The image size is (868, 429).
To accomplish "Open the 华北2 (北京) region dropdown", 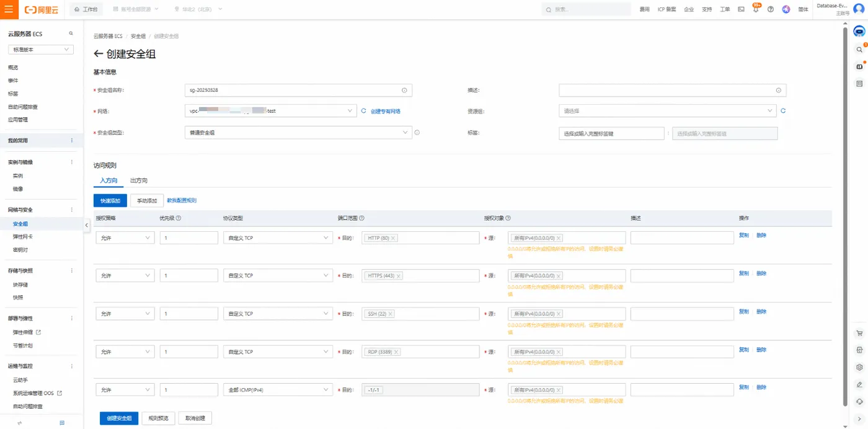I will point(198,9).
